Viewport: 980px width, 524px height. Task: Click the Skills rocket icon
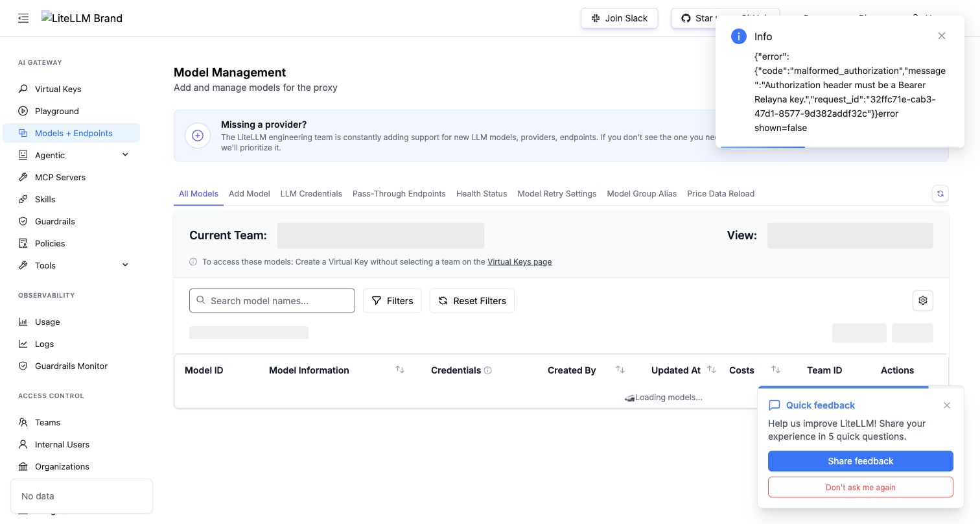23,199
